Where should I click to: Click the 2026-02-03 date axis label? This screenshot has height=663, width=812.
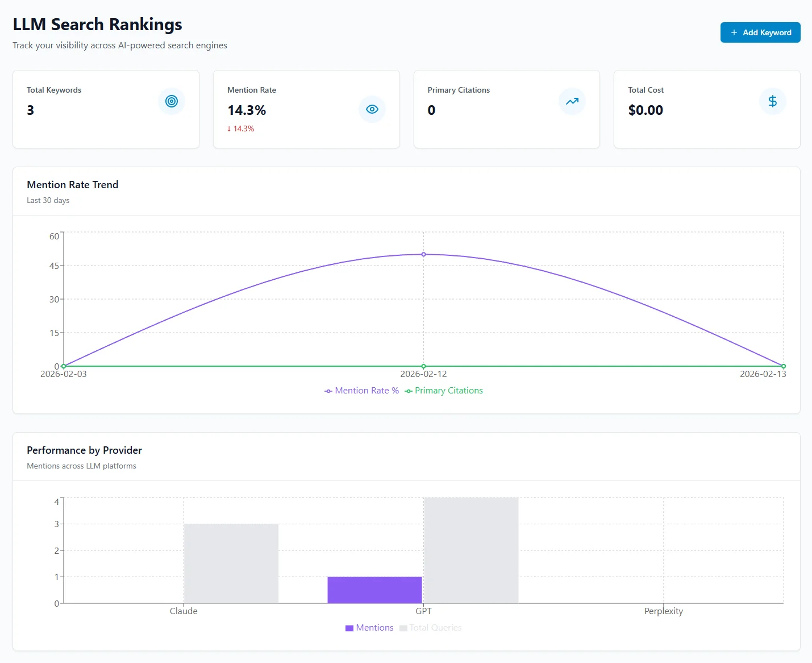[x=64, y=374]
